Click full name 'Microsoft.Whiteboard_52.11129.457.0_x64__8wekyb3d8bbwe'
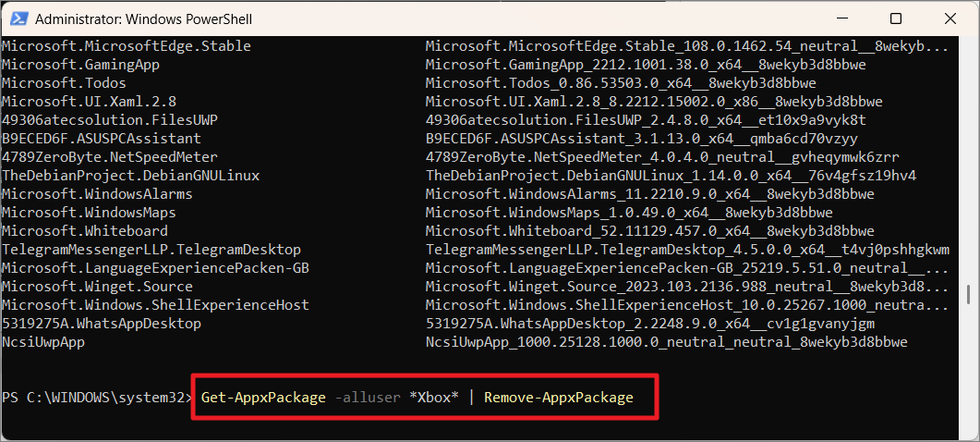 [650, 231]
